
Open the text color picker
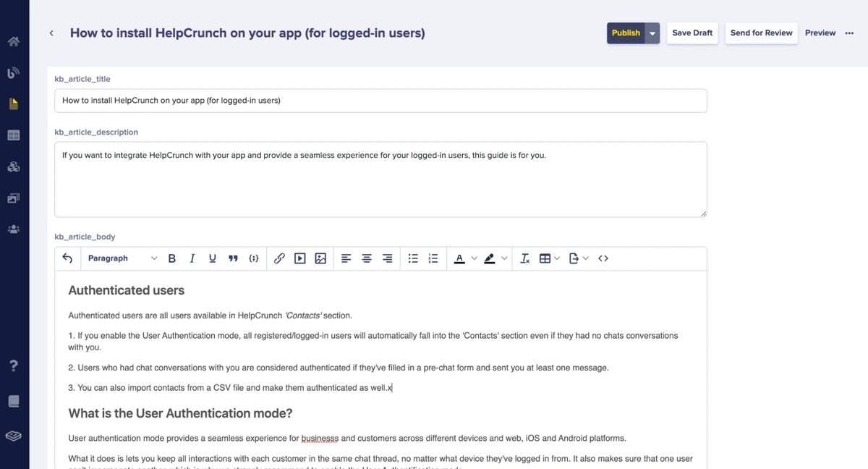[460, 258]
